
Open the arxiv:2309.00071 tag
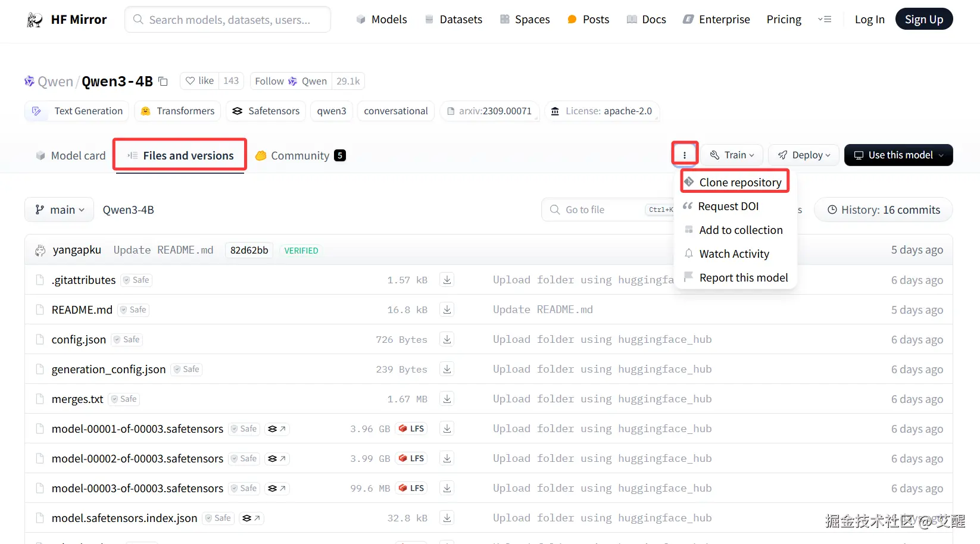click(489, 111)
